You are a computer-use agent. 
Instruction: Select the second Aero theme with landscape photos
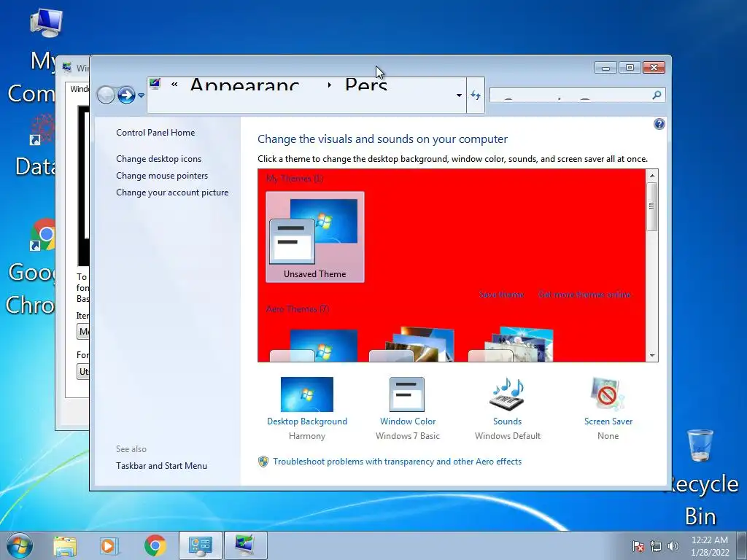[x=412, y=345]
